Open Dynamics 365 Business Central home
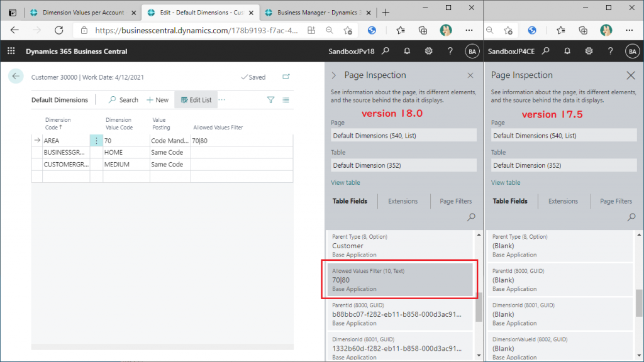The height and width of the screenshot is (362, 644). pos(76,52)
